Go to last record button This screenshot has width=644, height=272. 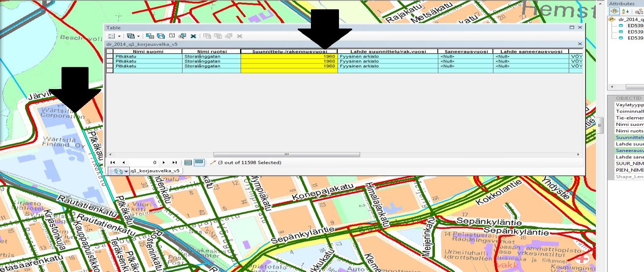(x=175, y=162)
